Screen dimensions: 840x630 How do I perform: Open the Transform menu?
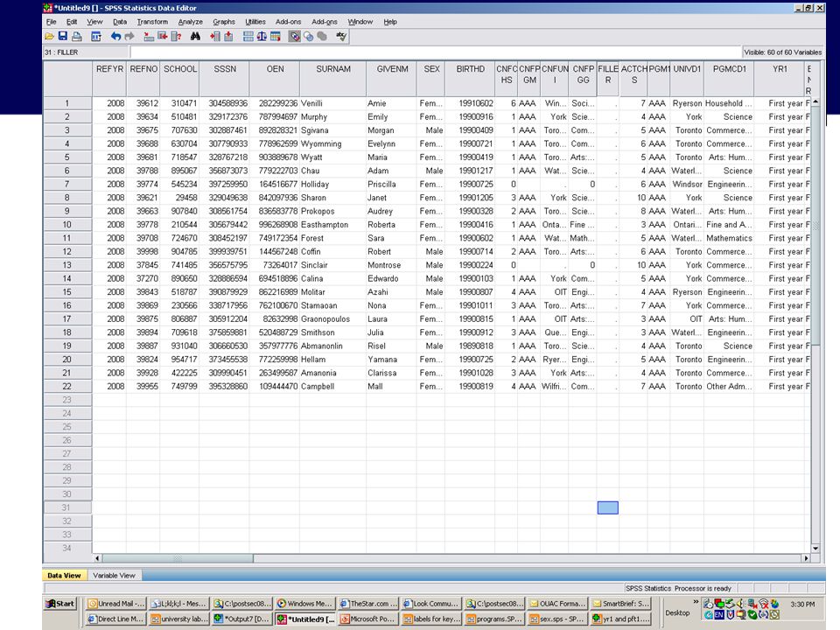152,22
